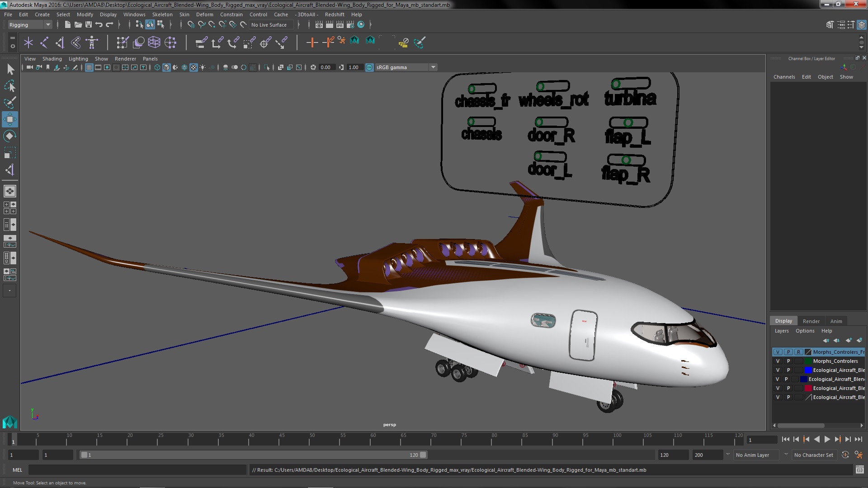Toggle smooth shade all cube icon
The image size is (868, 488).
click(166, 68)
